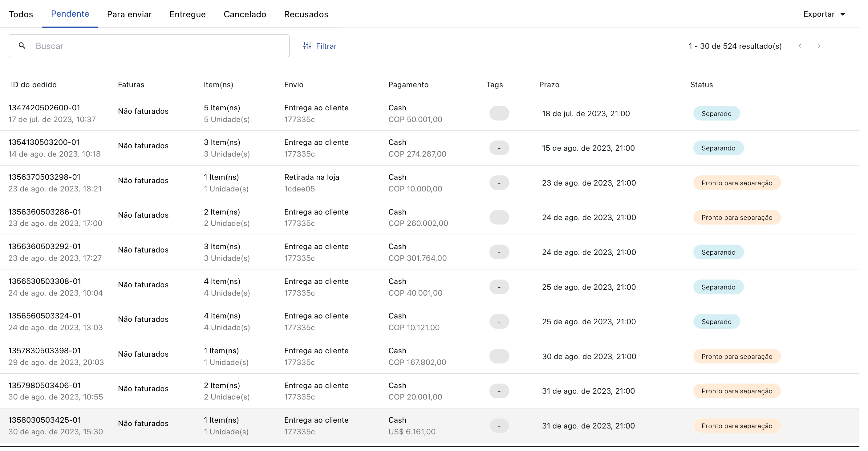Open the Entregue tab

click(187, 14)
